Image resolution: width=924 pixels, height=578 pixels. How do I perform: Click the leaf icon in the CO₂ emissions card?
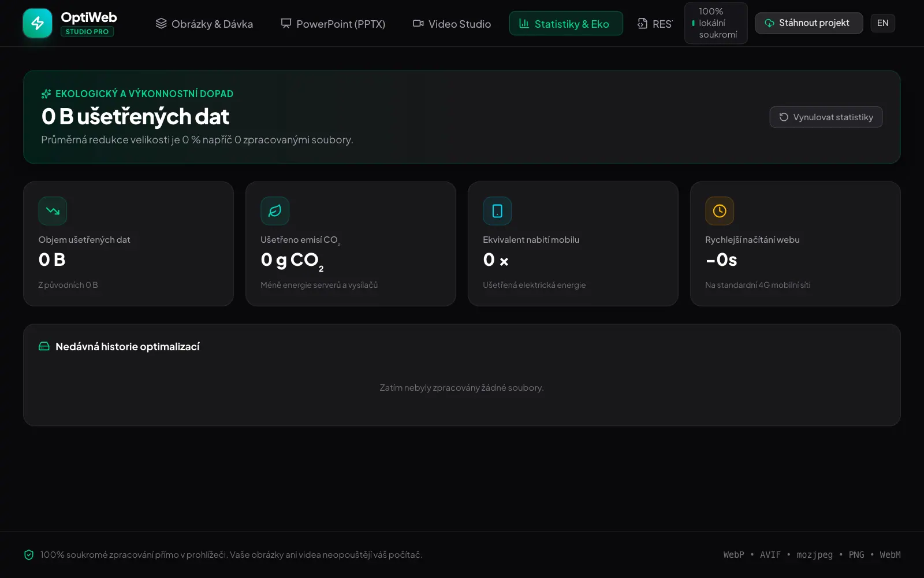275,211
